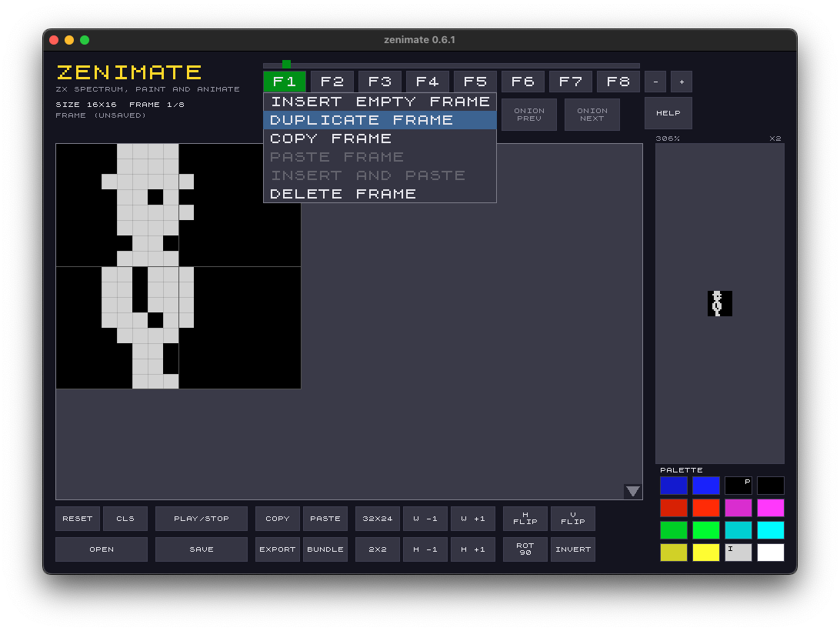Click the Paste button in bottom toolbar
Viewport: 840px width, 631px height.
[325, 519]
